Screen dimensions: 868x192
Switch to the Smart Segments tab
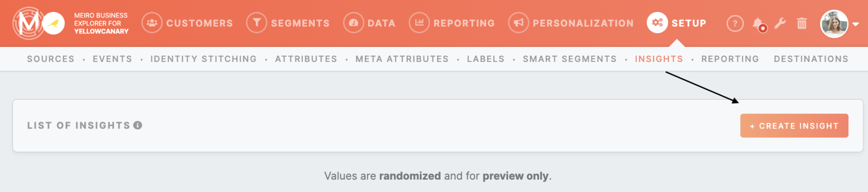(x=569, y=59)
